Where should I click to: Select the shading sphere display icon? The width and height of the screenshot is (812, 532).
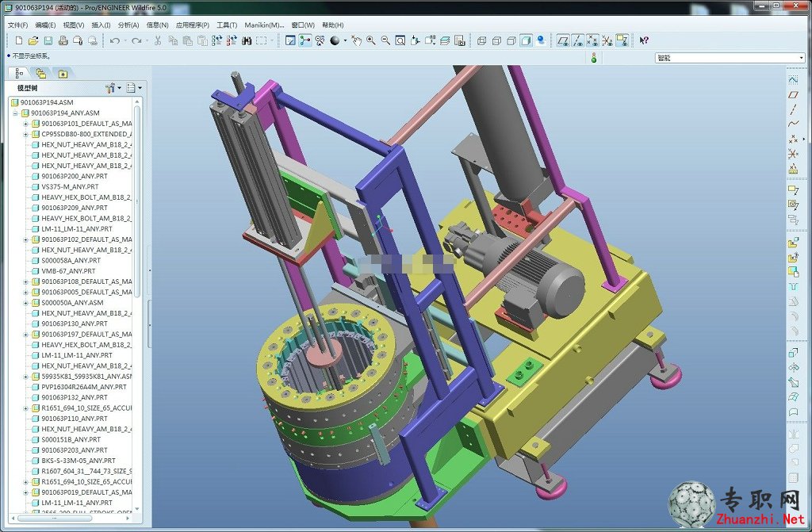(x=335, y=40)
